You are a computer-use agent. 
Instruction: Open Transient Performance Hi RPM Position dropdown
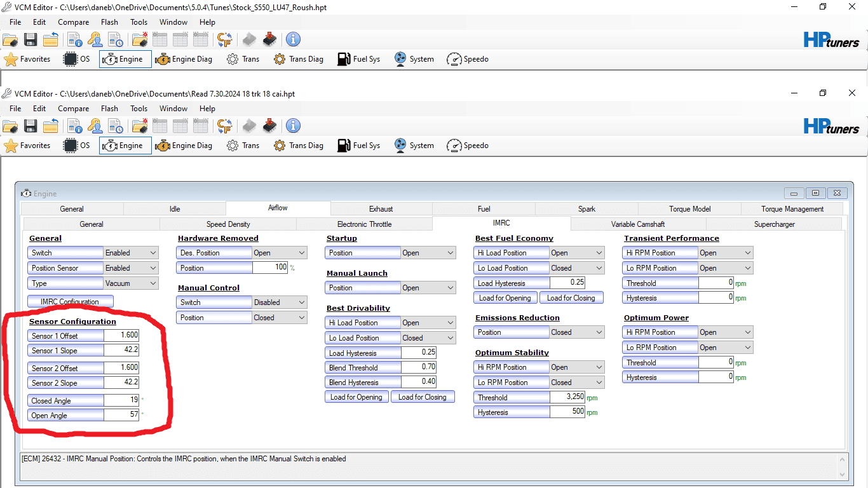tap(726, 253)
